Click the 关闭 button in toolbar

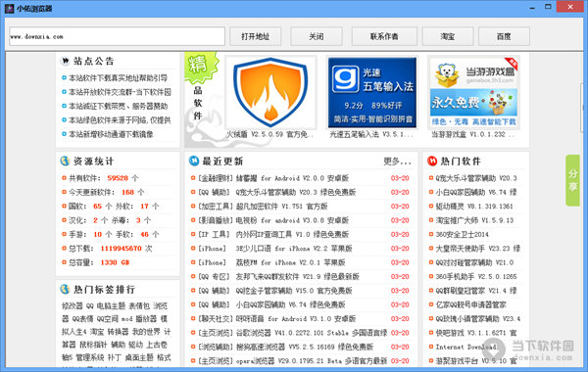pyautogui.click(x=317, y=36)
